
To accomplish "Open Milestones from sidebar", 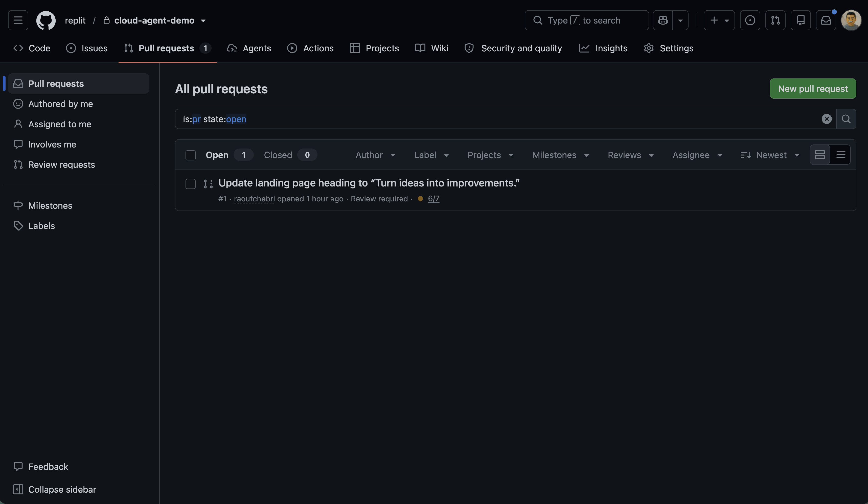I will (x=79, y=205).
